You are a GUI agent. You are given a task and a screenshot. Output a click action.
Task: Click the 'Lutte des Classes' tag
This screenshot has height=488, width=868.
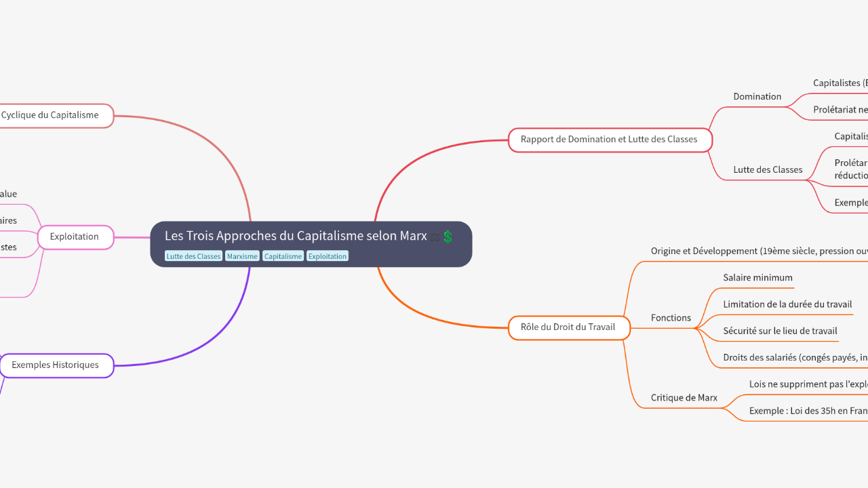point(194,256)
